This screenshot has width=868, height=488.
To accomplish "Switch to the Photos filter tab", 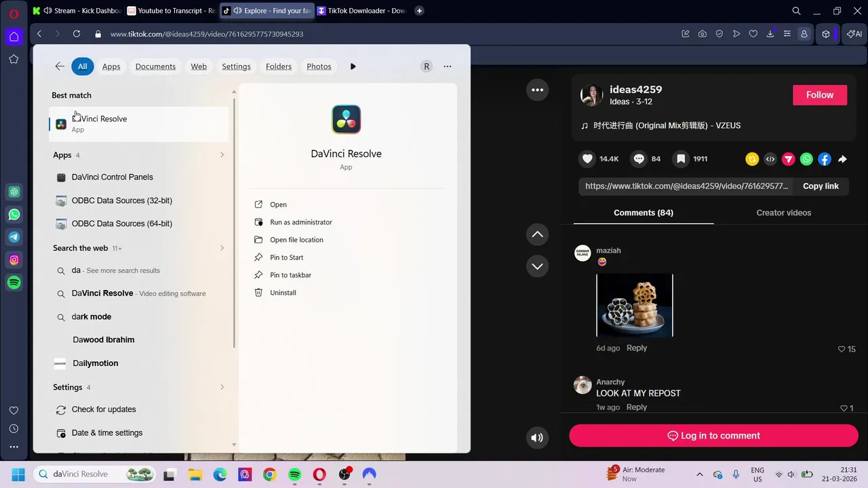I will coord(319,66).
